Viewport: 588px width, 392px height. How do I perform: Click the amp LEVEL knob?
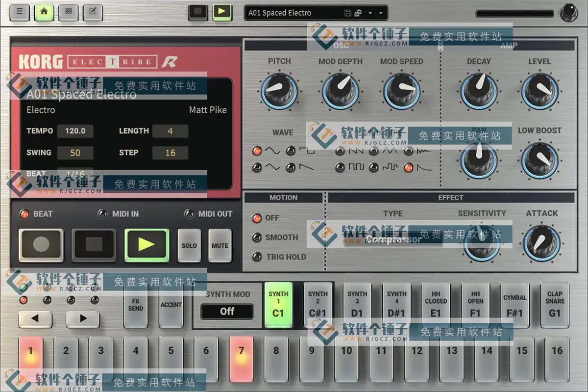[539, 91]
